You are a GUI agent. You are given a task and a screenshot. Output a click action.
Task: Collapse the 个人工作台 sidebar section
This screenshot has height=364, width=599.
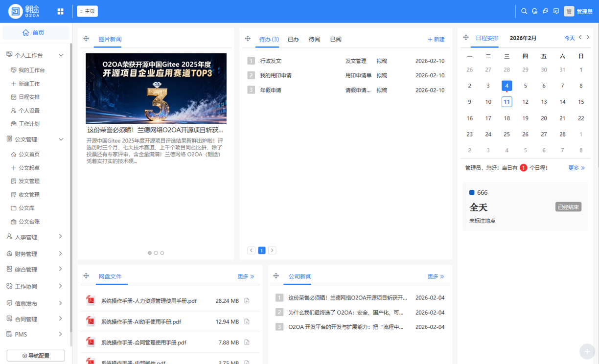click(x=61, y=55)
